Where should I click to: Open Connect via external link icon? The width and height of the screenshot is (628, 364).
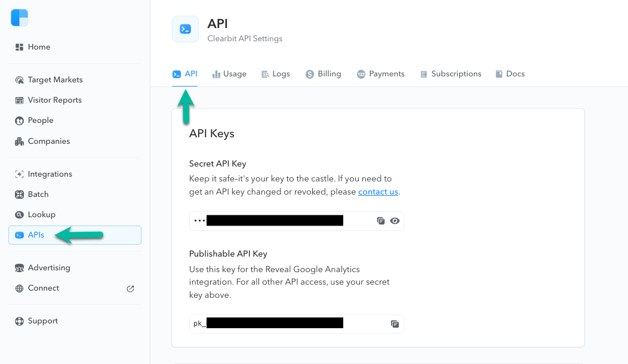tap(130, 289)
